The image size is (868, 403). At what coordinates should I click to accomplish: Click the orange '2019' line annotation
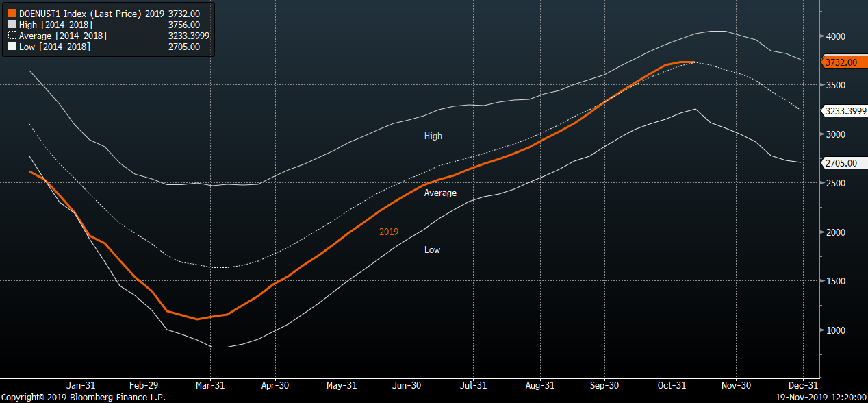coord(389,232)
